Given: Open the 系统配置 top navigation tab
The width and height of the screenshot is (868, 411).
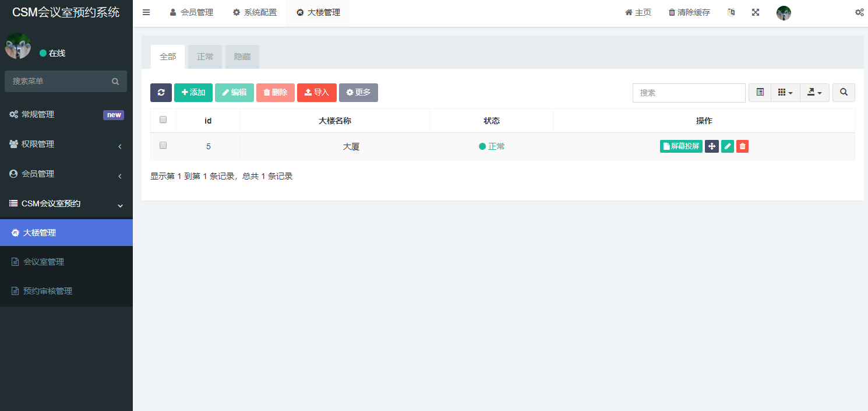Looking at the screenshot, I should click(255, 13).
